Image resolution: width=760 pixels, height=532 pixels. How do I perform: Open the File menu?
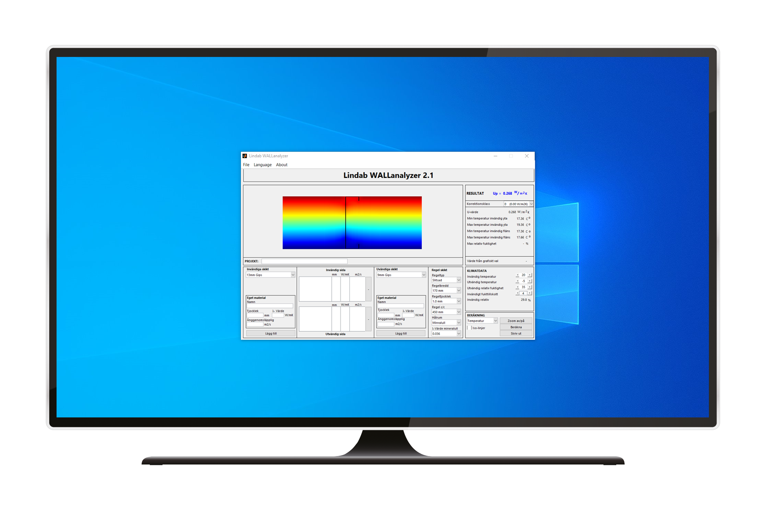pyautogui.click(x=246, y=165)
